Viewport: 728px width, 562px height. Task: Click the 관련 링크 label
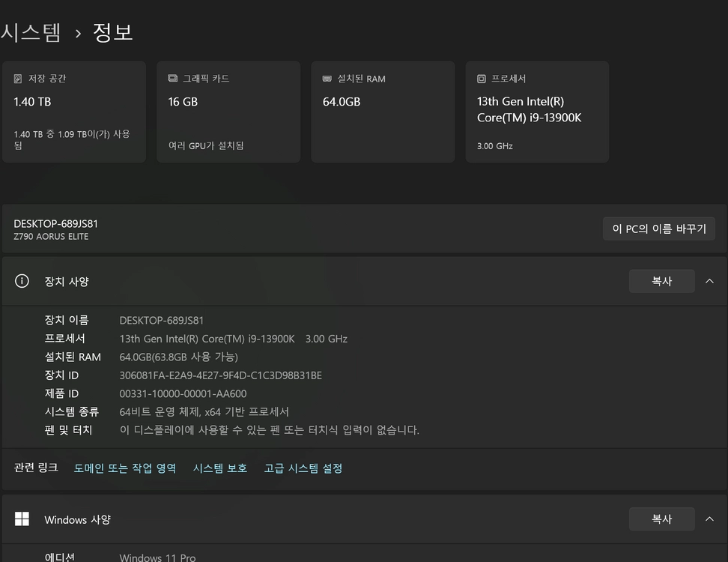click(36, 468)
